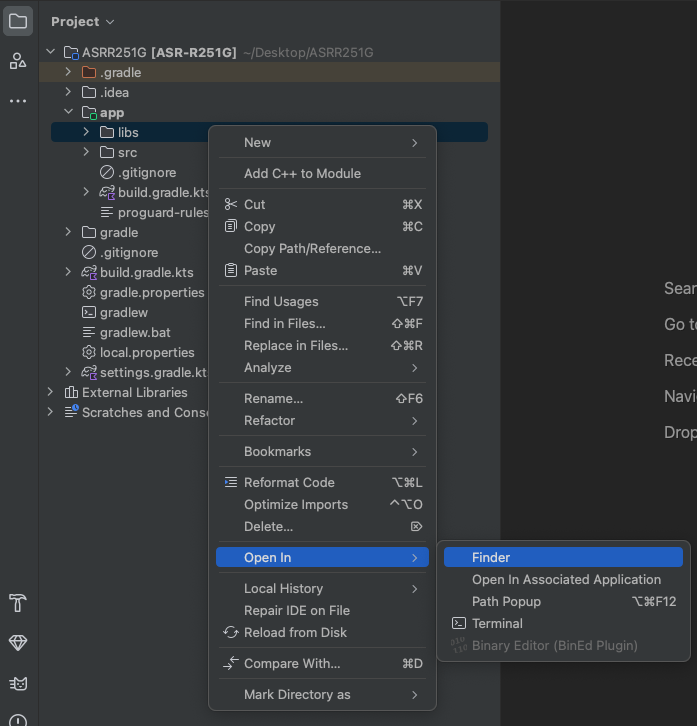This screenshot has width=697, height=726.
Task: Choose Find in Files from the context menu
Action: (x=284, y=323)
